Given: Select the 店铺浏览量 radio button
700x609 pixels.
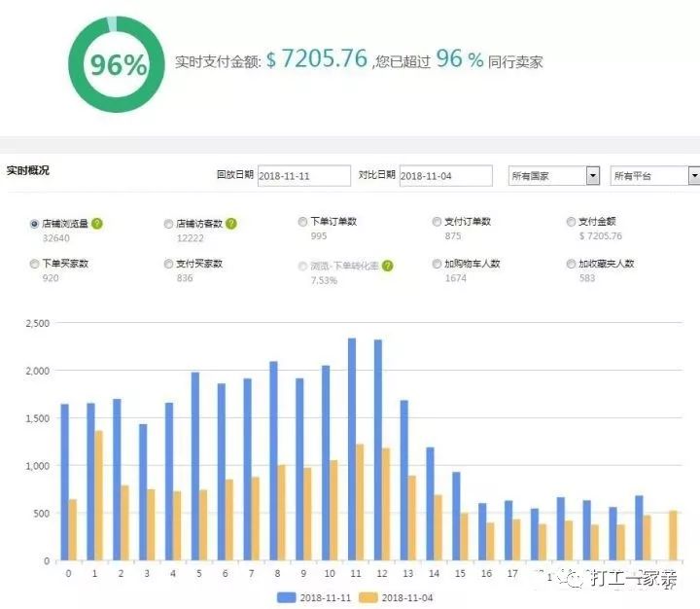Looking at the screenshot, I should pyautogui.click(x=36, y=224).
